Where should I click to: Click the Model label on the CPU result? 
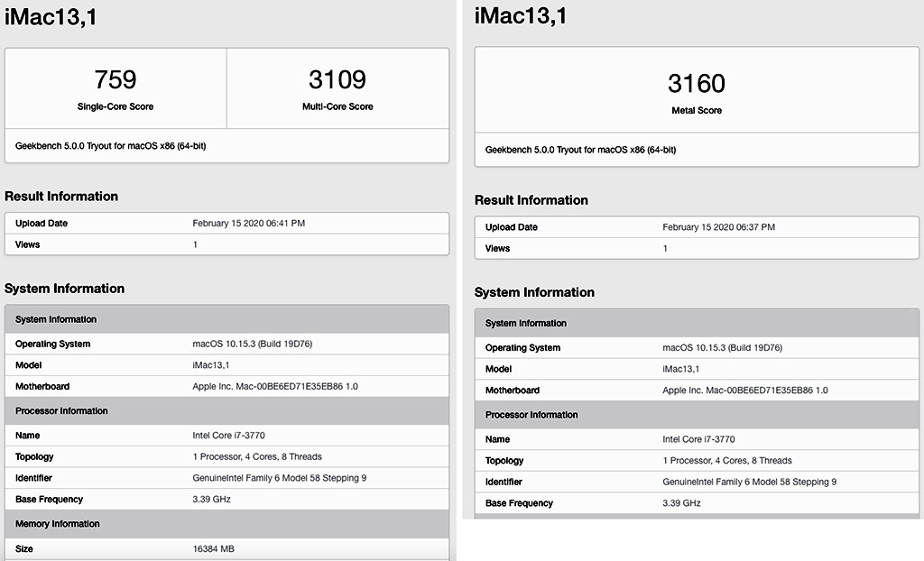pyautogui.click(x=28, y=365)
